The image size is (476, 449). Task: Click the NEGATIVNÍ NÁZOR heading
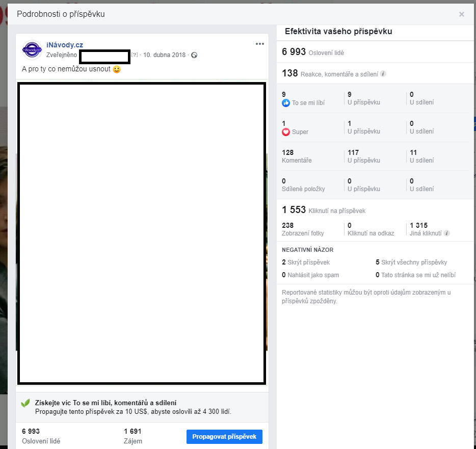[x=307, y=250]
